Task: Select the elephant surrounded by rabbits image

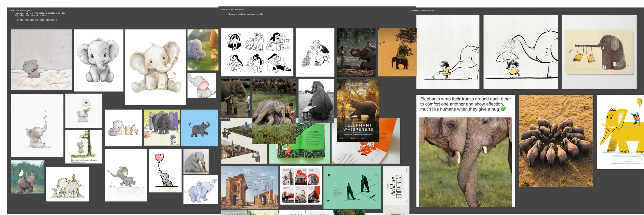Action: pyautogui.click(x=68, y=184)
